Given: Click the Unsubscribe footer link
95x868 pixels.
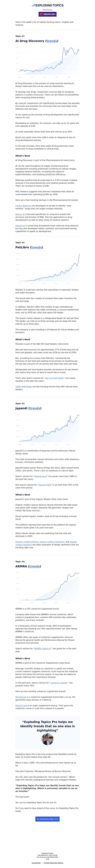Looking at the screenshot, I should (36, 863).
